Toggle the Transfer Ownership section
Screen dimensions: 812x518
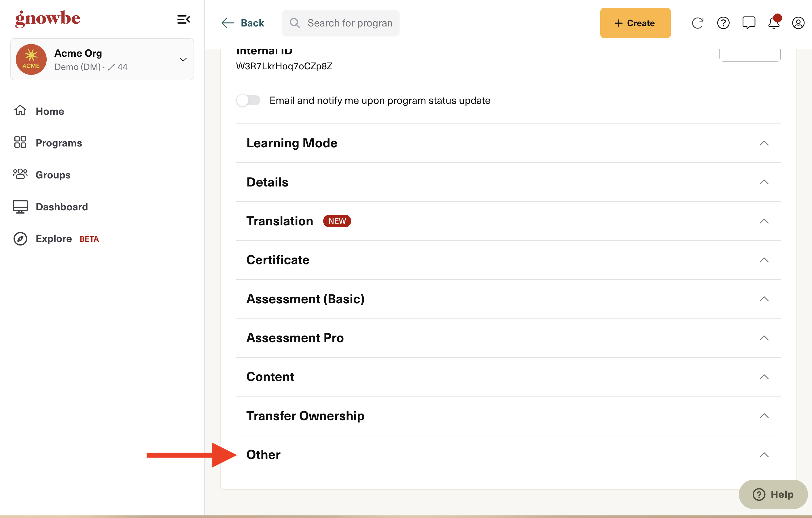(x=508, y=416)
